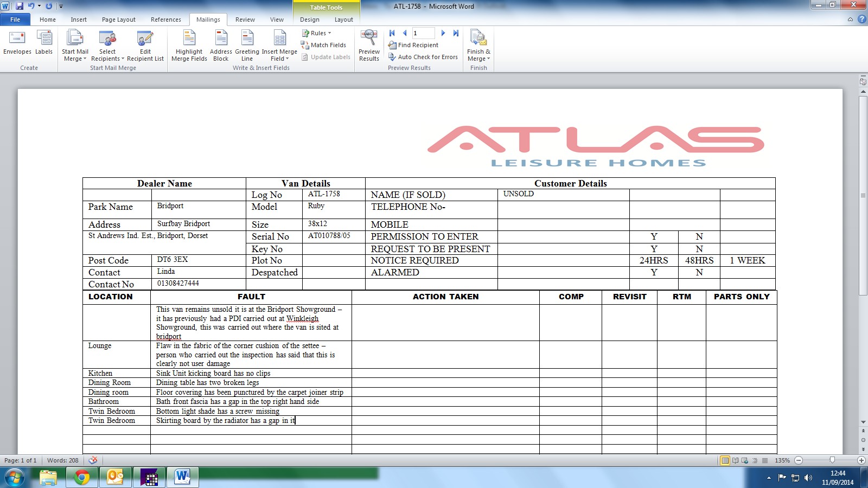Switch to Table Tools Design tab

[310, 20]
